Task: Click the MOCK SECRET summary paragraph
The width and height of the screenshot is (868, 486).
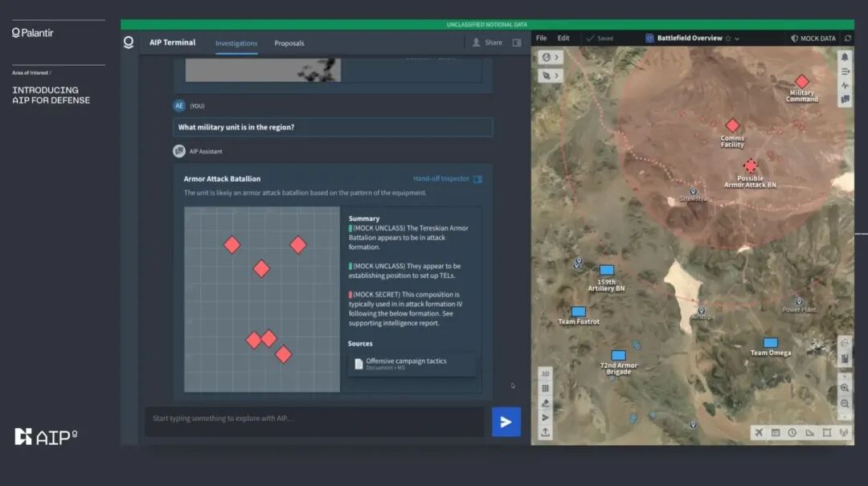Action: [x=406, y=308]
